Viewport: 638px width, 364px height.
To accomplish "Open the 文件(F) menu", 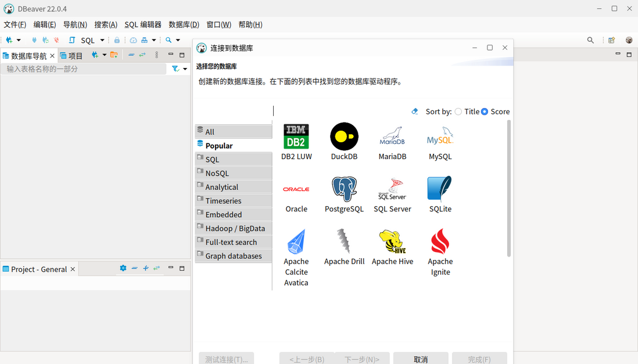I will click(x=15, y=25).
